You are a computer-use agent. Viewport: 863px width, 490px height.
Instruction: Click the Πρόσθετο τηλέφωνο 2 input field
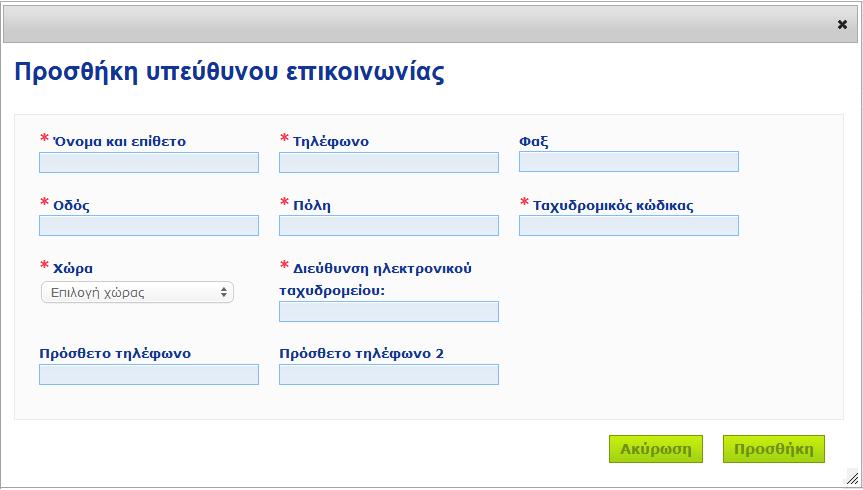pos(389,374)
